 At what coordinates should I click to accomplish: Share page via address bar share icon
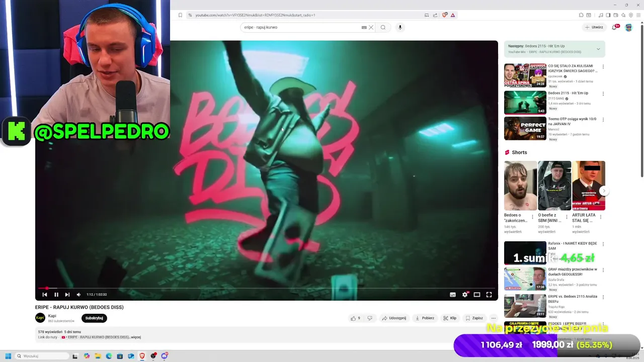pyautogui.click(x=435, y=15)
